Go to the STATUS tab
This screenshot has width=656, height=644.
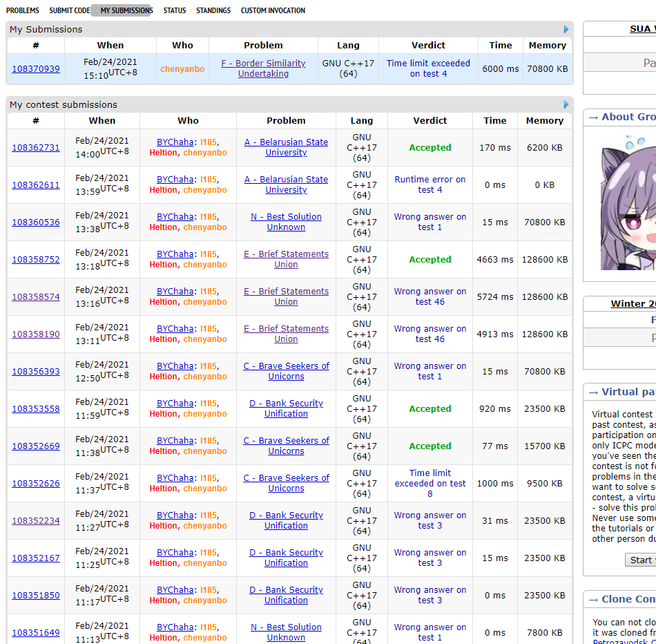pyautogui.click(x=175, y=10)
